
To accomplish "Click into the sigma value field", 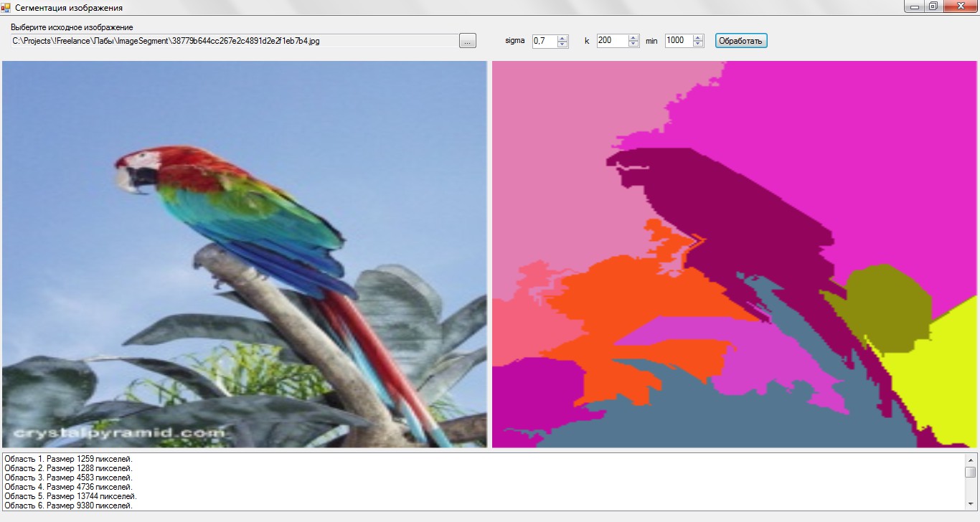I will pos(545,41).
